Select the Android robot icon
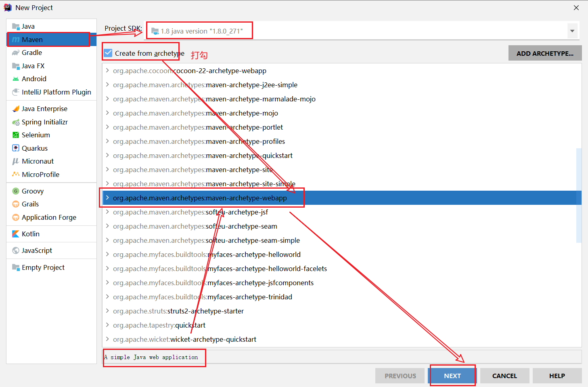Screen dimensions: 588x387 [16, 79]
